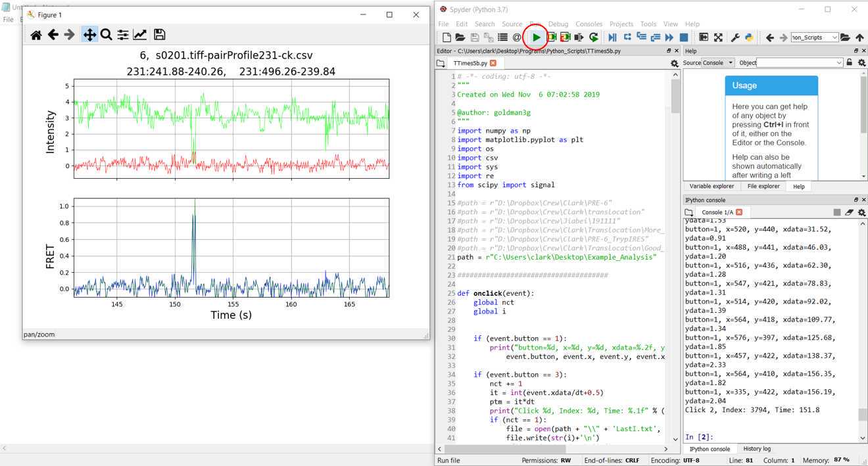Browse for a working directory folder icon

click(846, 37)
